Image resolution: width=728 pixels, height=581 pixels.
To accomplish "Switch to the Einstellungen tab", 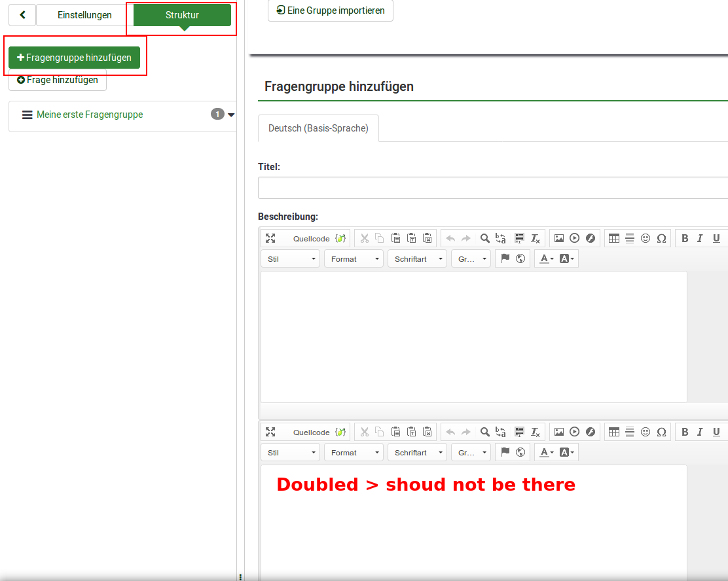I will [84, 15].
